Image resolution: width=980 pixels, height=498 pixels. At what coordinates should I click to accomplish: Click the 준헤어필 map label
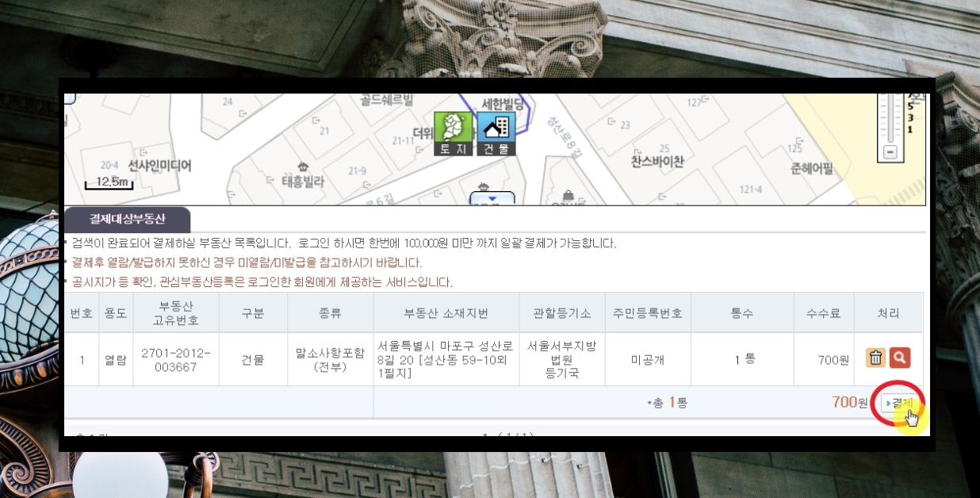click(812, 168)
